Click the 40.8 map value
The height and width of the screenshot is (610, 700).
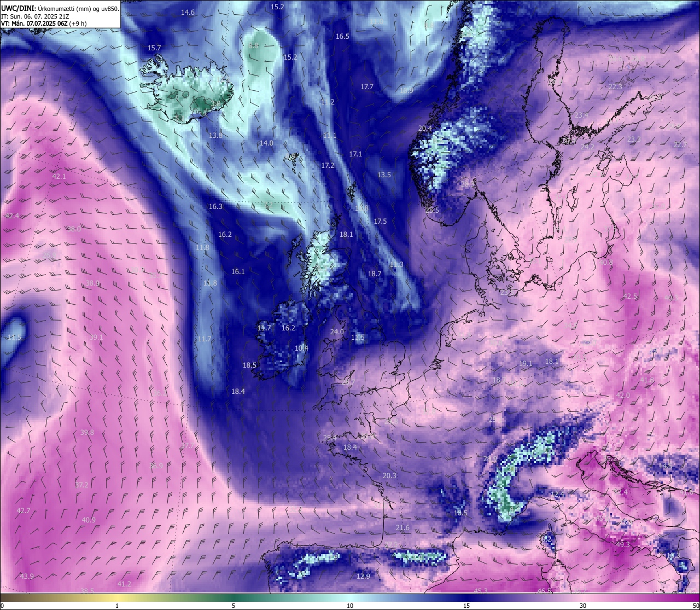click(606, 262)
